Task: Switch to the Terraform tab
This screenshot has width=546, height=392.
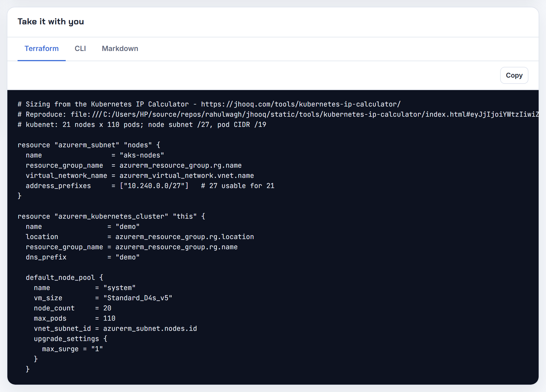Action: pyautogui.click(x=42, y=49)
